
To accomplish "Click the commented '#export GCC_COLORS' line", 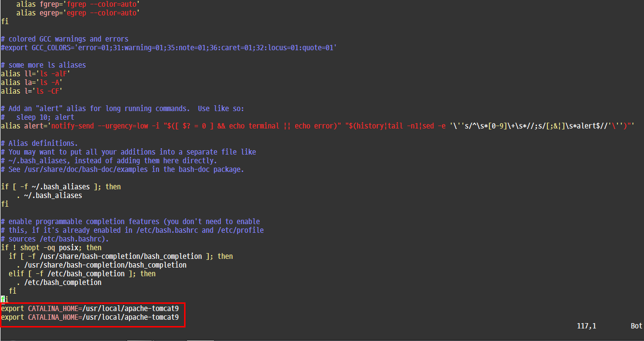I will point(169,47).
